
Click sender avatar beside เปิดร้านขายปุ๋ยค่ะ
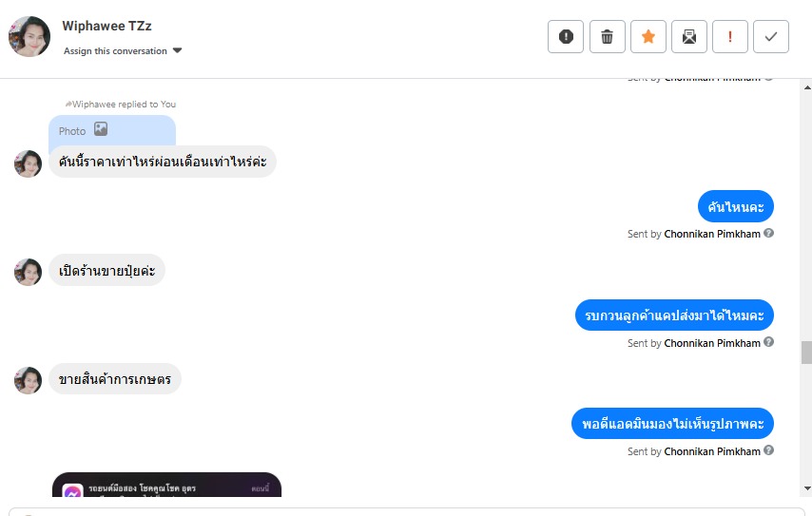point(28,272)
